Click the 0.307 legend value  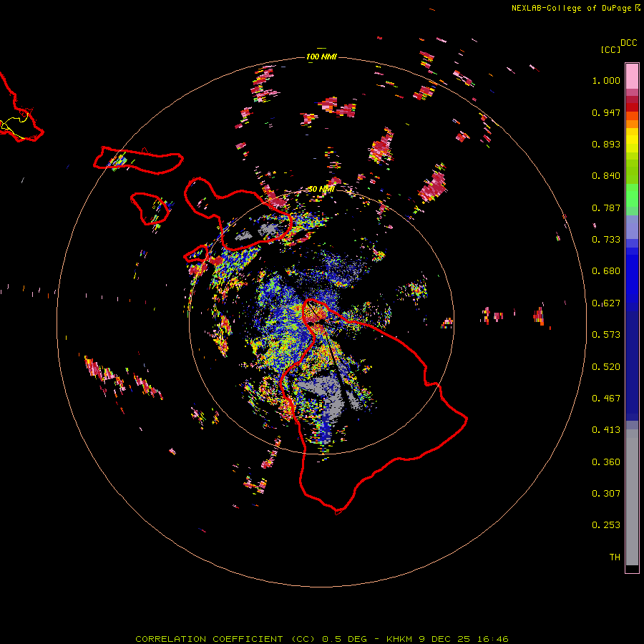point(606,494)
